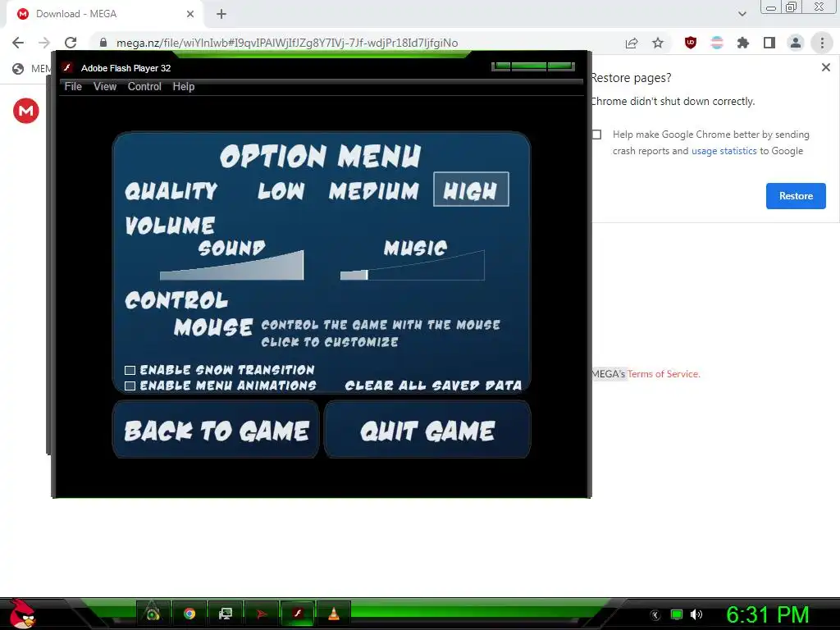Open the first green taskbar app icon
The height and width of the screenshot is (630, 840).
(x=153, y=614)
